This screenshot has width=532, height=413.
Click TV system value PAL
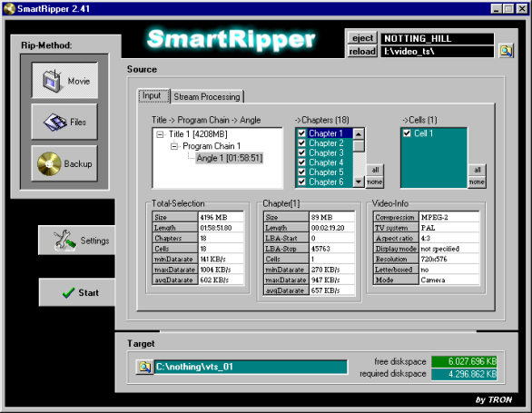[449, 228]
